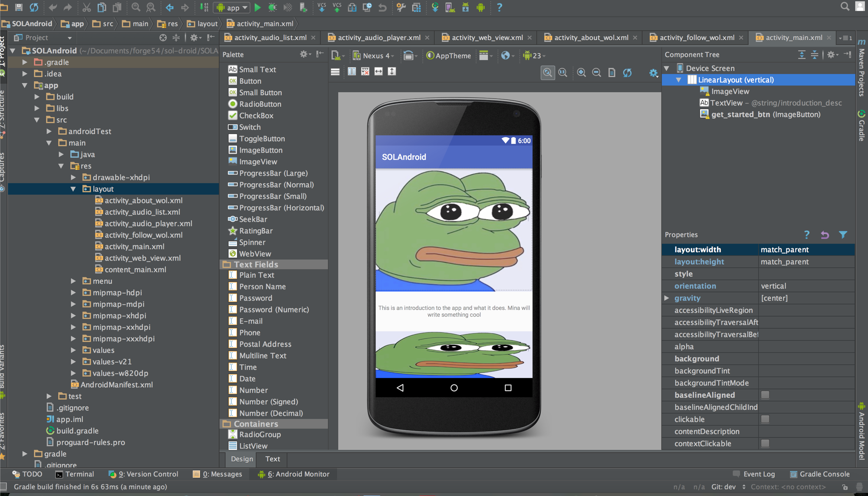
Task: Select ProgressBar (Horizontal) in the Palette
Action: coord(276,208)
